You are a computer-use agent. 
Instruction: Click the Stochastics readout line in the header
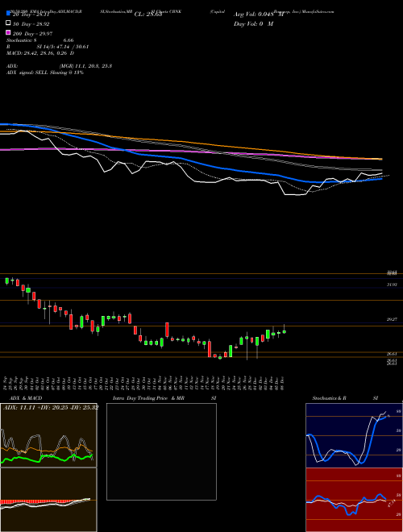[x=40, y=40]
